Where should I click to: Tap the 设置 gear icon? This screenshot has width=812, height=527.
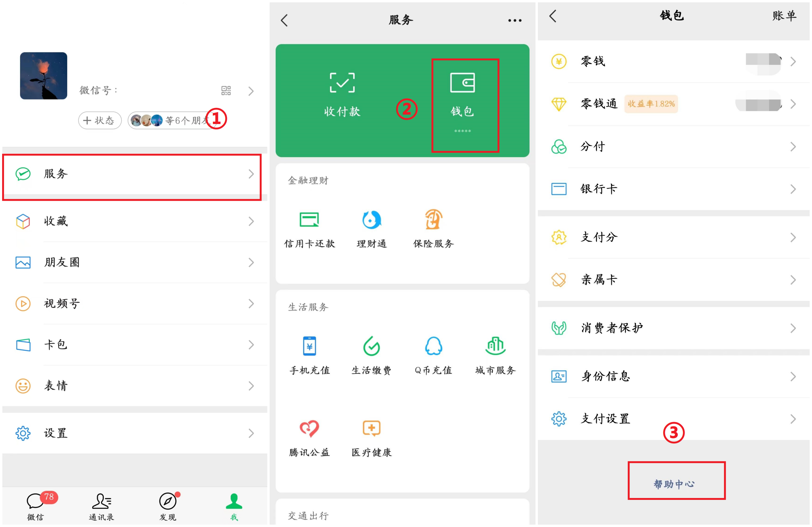[23, 433]
